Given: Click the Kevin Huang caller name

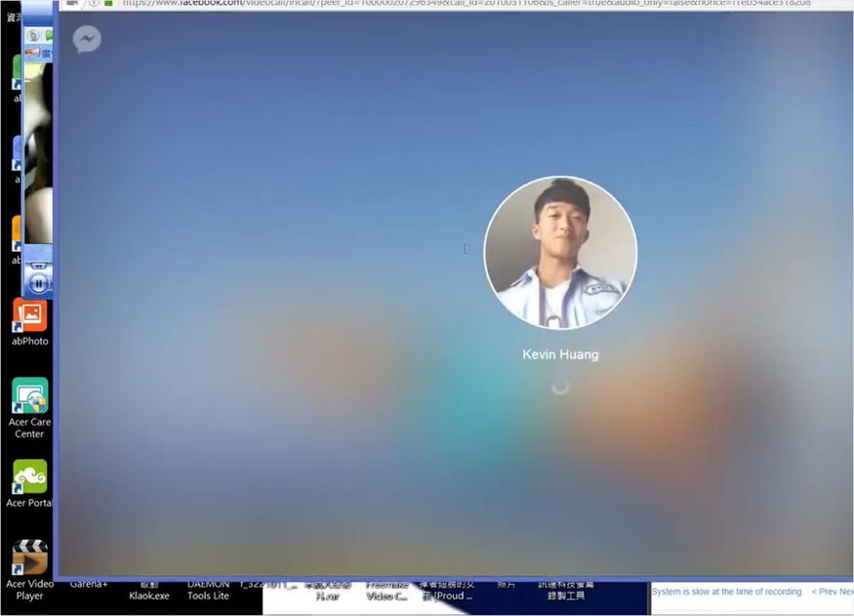Looking at the screenshot, I should coord(560,354).
